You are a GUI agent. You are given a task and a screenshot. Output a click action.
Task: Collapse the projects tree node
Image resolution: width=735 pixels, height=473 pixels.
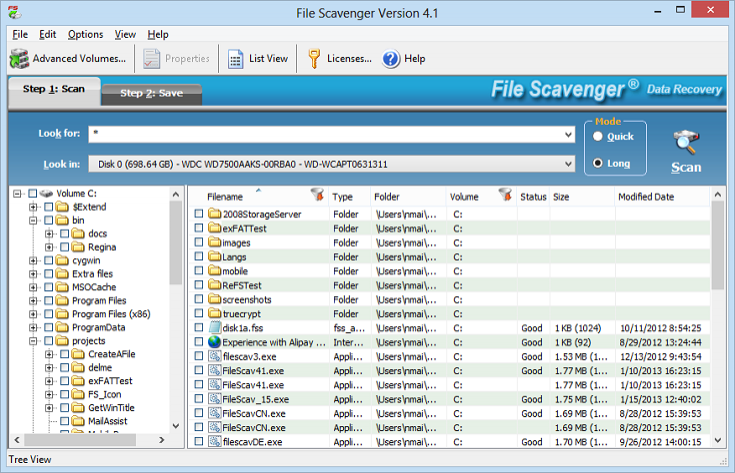[33, 341]
